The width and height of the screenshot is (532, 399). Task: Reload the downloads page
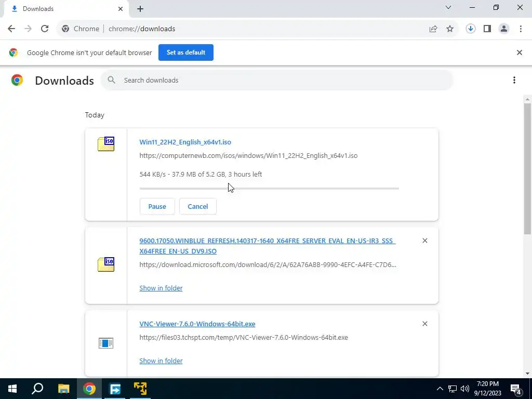(x=45, y=29)
